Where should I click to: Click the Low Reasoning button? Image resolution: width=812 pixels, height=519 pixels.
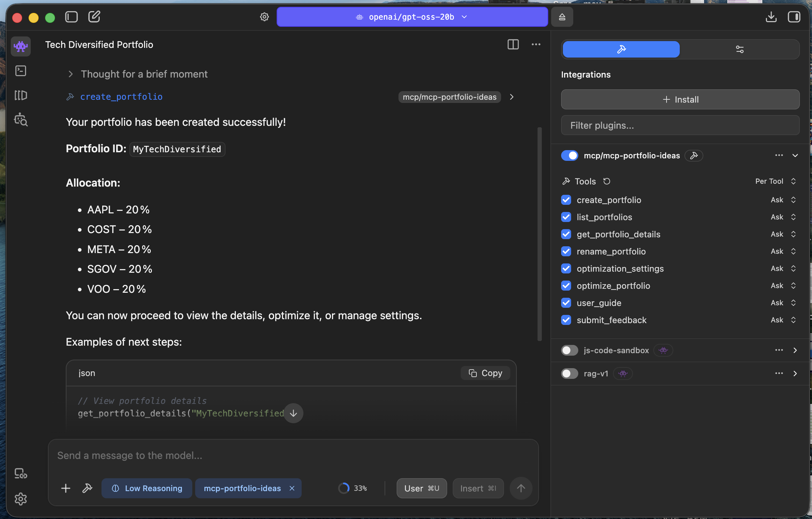[147, 488]
